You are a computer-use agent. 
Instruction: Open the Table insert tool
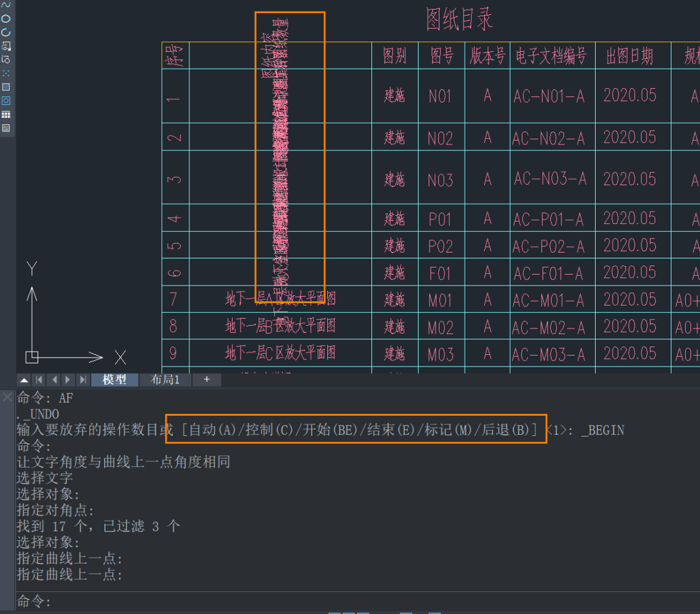tap(6, 115)
